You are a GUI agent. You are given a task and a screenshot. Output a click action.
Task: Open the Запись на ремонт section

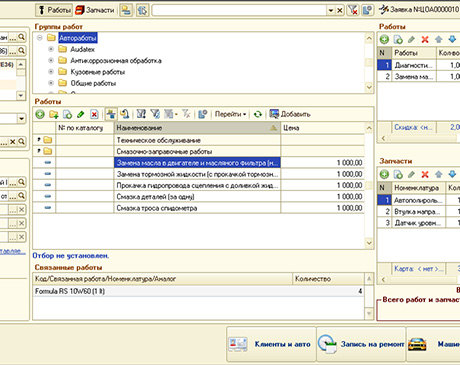(x=361, y=344)
